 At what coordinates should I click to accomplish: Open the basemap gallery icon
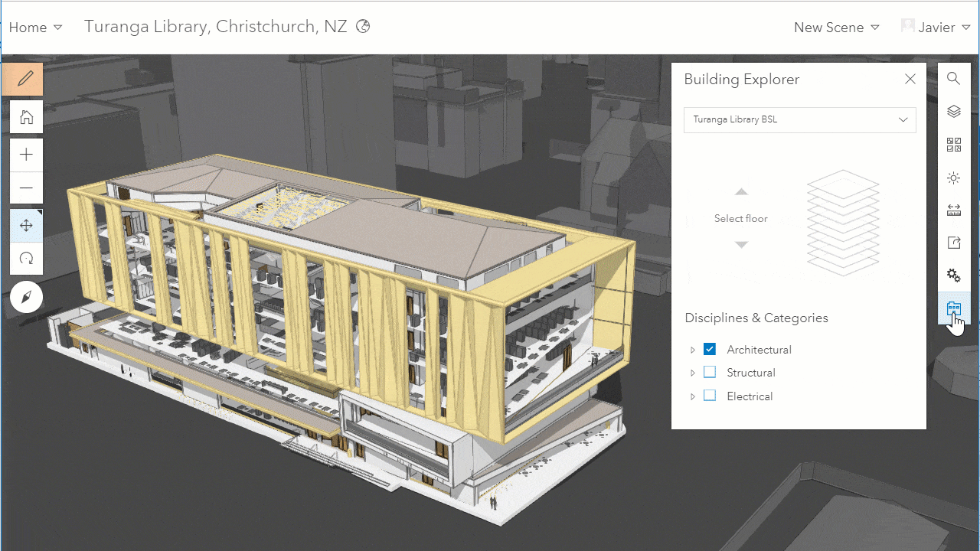[953, 145]
